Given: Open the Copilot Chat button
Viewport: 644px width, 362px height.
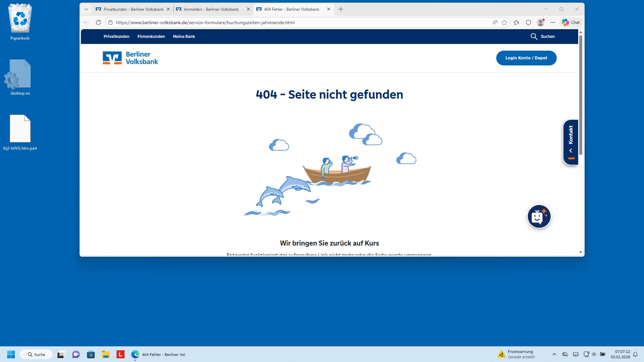Looking at the screenshot, I should click(571, 22).
